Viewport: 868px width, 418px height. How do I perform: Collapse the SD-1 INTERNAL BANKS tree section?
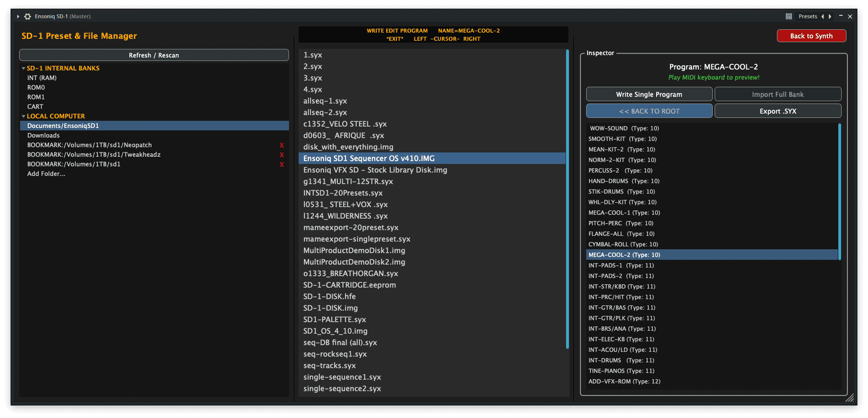pyautogui.click(x=23, y=69)
